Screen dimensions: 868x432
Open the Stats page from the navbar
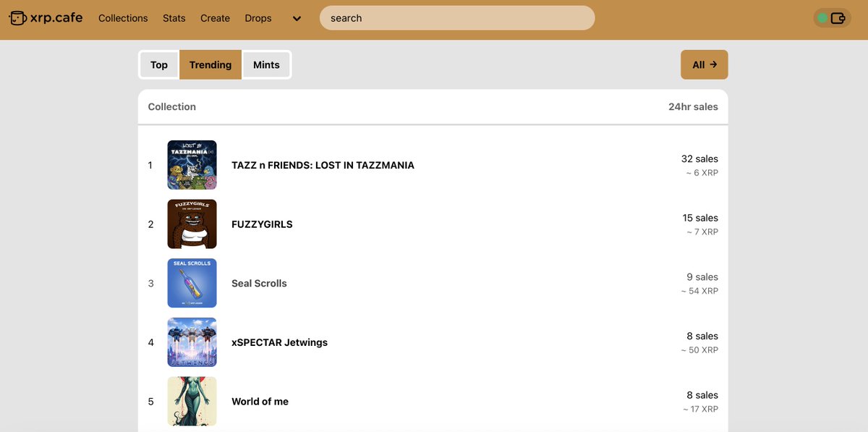point(174,18)
